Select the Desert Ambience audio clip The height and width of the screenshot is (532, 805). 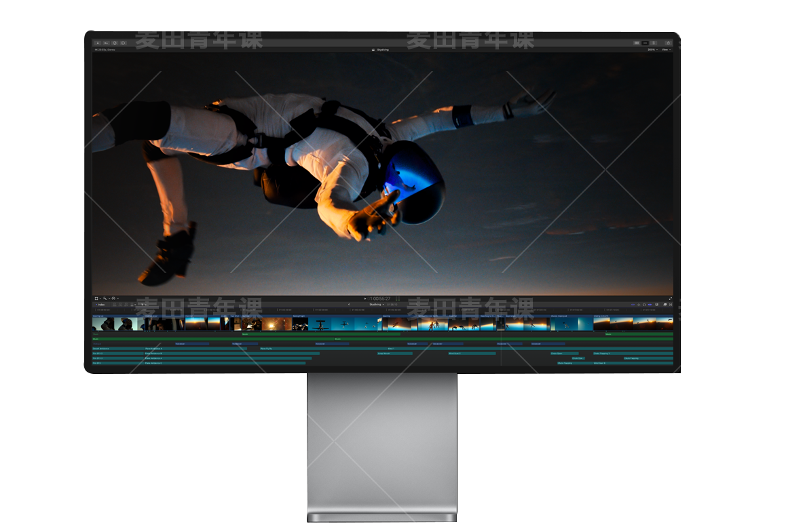coord(118,349)
